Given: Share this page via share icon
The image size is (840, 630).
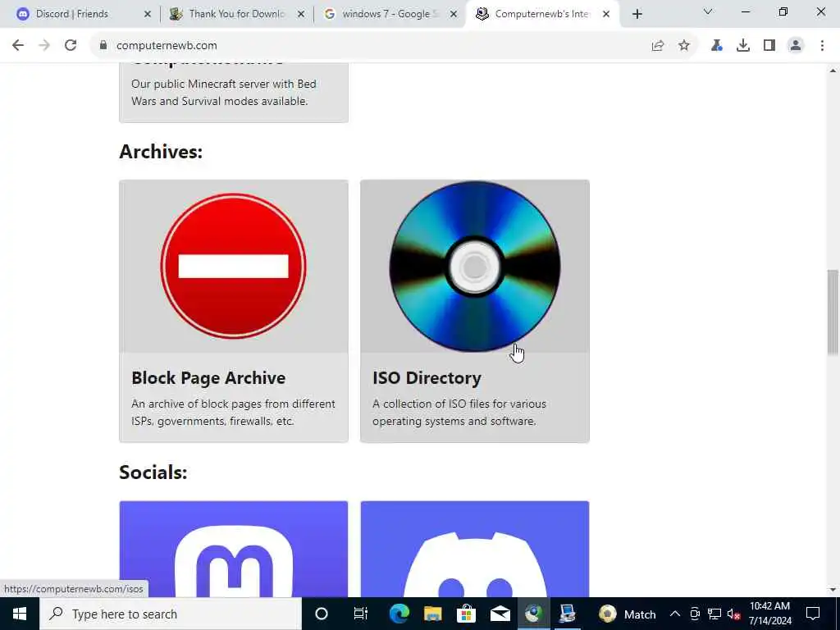Looking at the screenshot, I should pyautogui.click(x=658, y=46).
